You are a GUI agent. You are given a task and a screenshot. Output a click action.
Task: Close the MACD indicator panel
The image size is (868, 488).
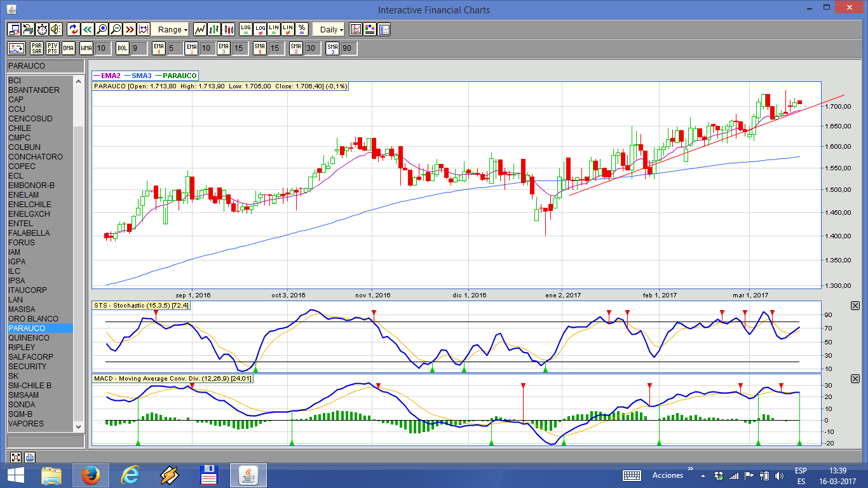(x=855, y=379)
